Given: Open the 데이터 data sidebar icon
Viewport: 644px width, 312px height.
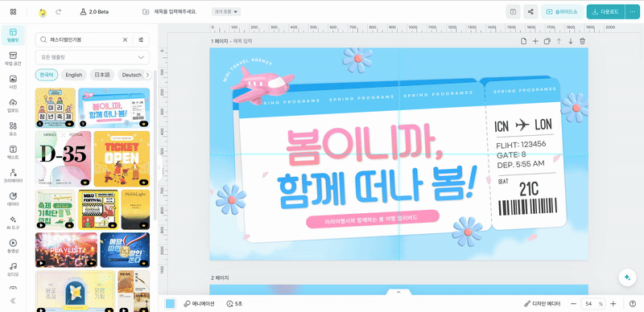Looking at the screenshot, I should pos(13,199).
